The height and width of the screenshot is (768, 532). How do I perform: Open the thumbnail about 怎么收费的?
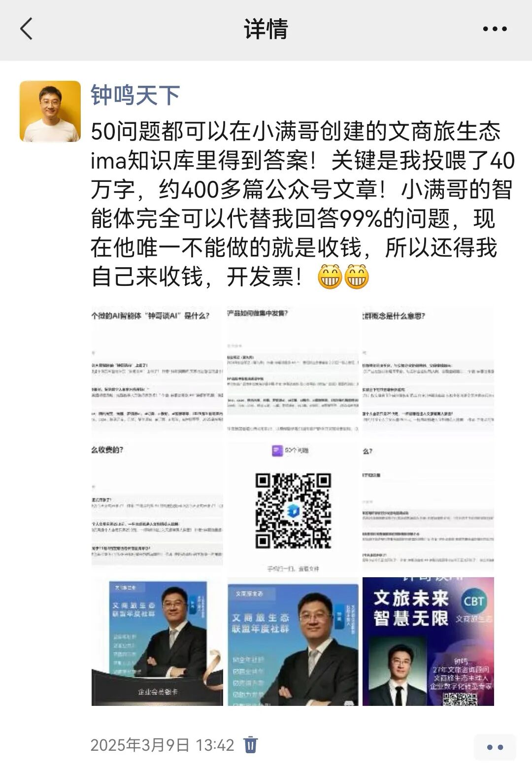click(157, 506)
